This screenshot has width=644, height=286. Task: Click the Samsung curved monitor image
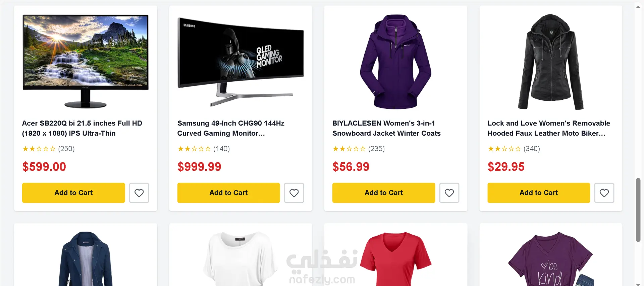[240, 61]
